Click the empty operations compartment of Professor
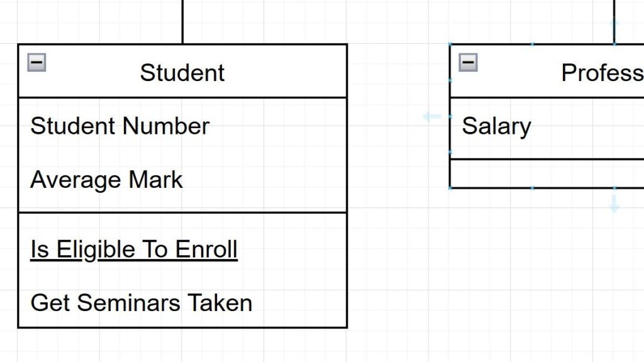Viewport: 644px width, 362px height. pyautogui.click(x=546, y=173)
